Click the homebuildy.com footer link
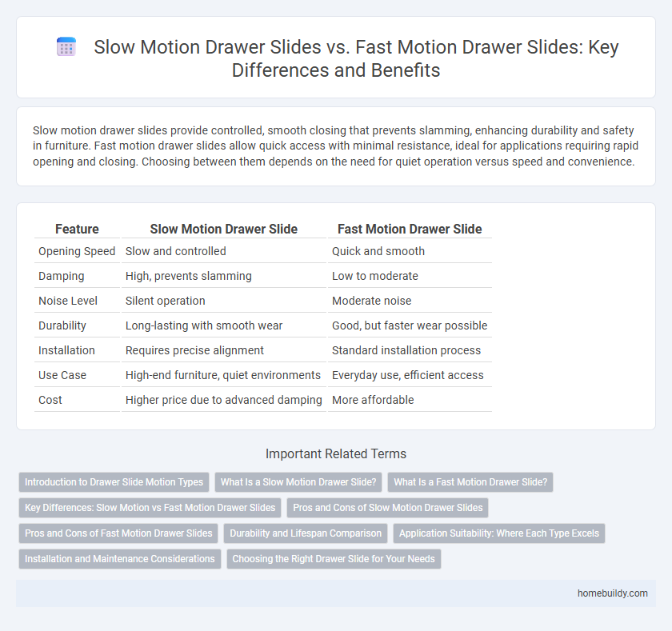 (x=613, y=593)
